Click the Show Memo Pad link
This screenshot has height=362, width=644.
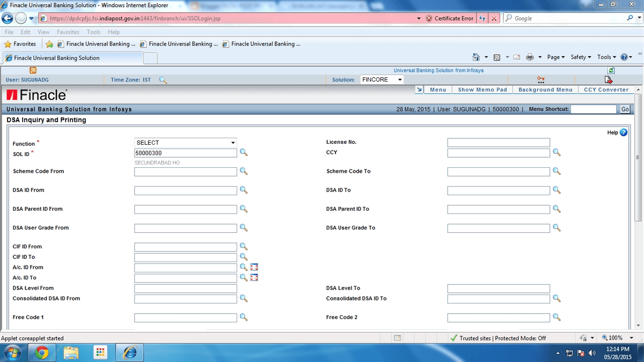(x=482, y=90)
